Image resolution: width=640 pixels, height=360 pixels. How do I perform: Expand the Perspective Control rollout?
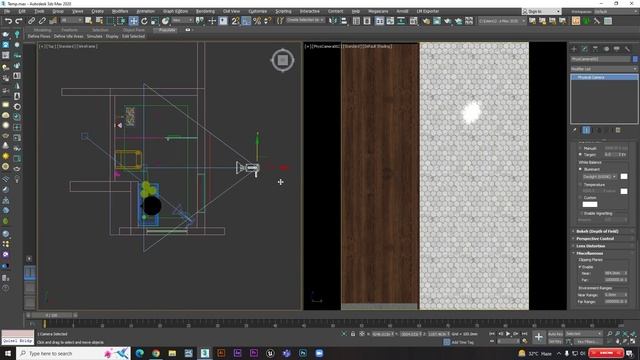point(603,239)
